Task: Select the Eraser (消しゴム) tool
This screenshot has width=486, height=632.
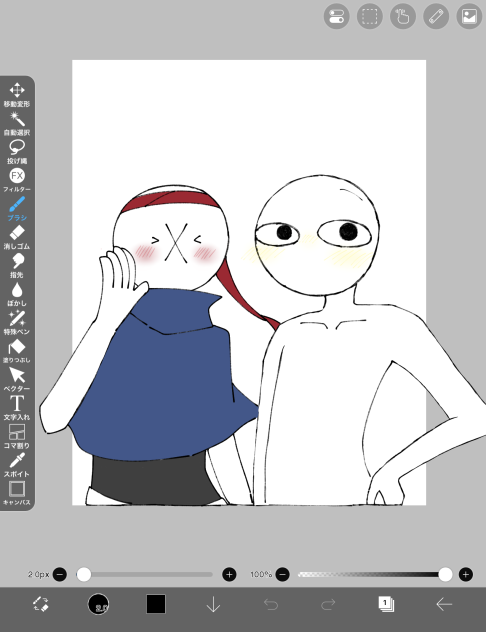Action: 17,237
